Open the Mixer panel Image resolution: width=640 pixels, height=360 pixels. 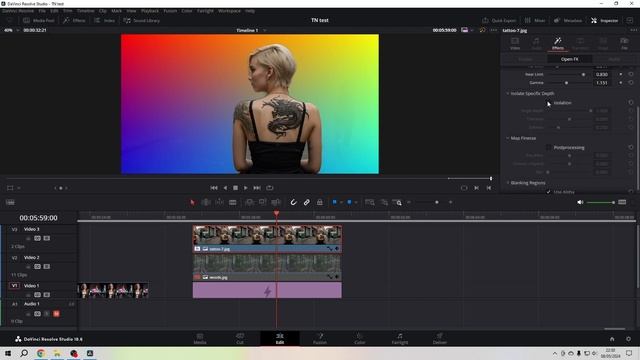[535, 20]
